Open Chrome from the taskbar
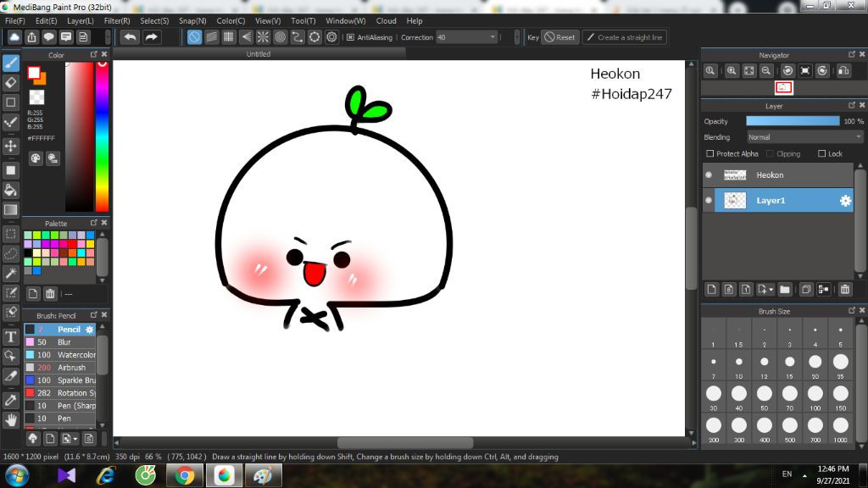The height and width of the screenshot is (488, 868). click(185, 475)
